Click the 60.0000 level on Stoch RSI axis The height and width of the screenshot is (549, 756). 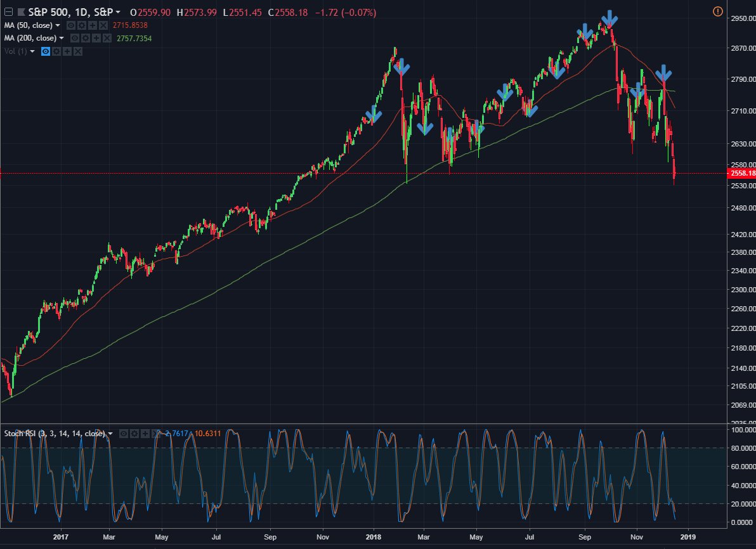743,467
